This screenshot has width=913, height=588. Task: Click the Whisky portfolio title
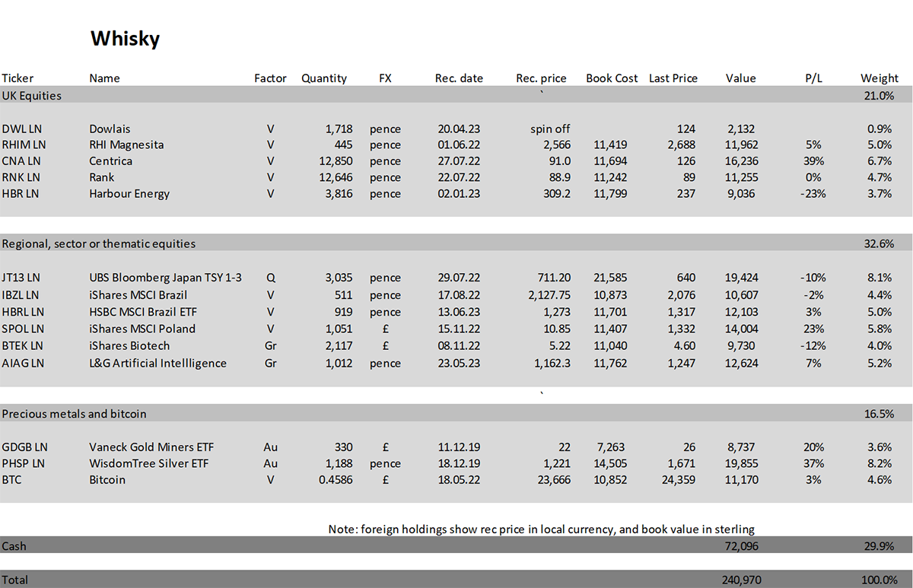click(125, 39)
